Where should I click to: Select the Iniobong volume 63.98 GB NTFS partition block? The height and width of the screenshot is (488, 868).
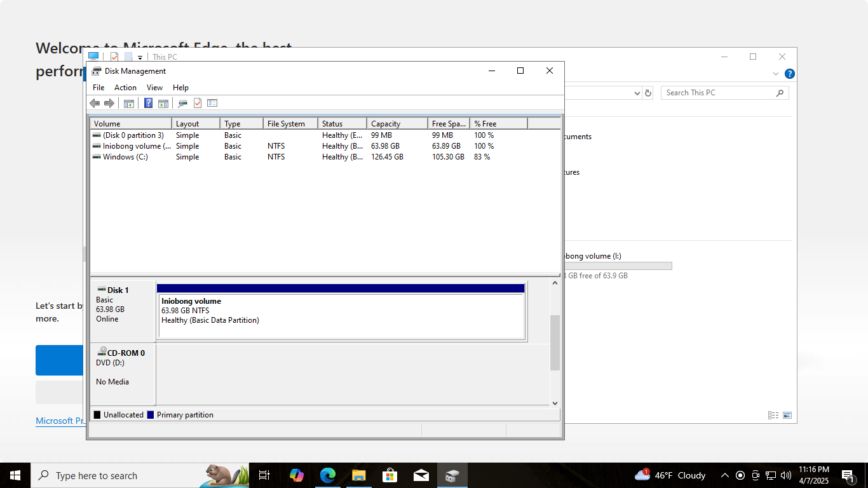(x=341, y=315)
